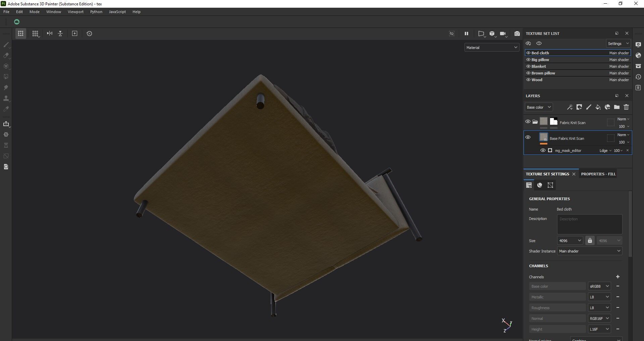Image resolution: width=644 pixels, height=341 pixels.
Task: Click the Description text field
Action: coord(590,224)
